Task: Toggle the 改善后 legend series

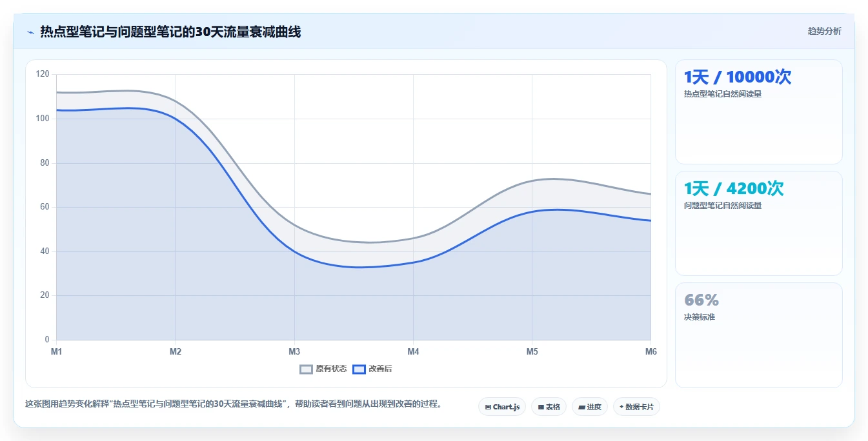Action: 372,369
